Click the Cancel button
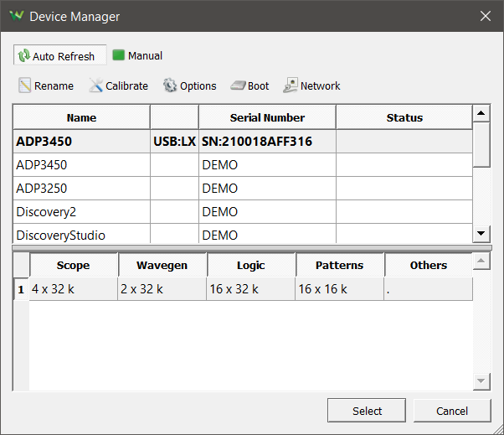The image size is (504, 435). (x=452, y=411)
